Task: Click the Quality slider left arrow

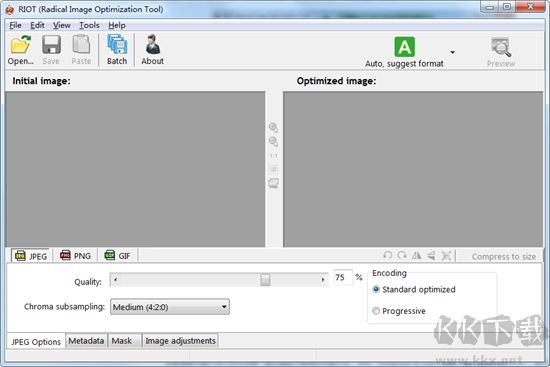Action: pyautogui.click(x=115, y=280)
